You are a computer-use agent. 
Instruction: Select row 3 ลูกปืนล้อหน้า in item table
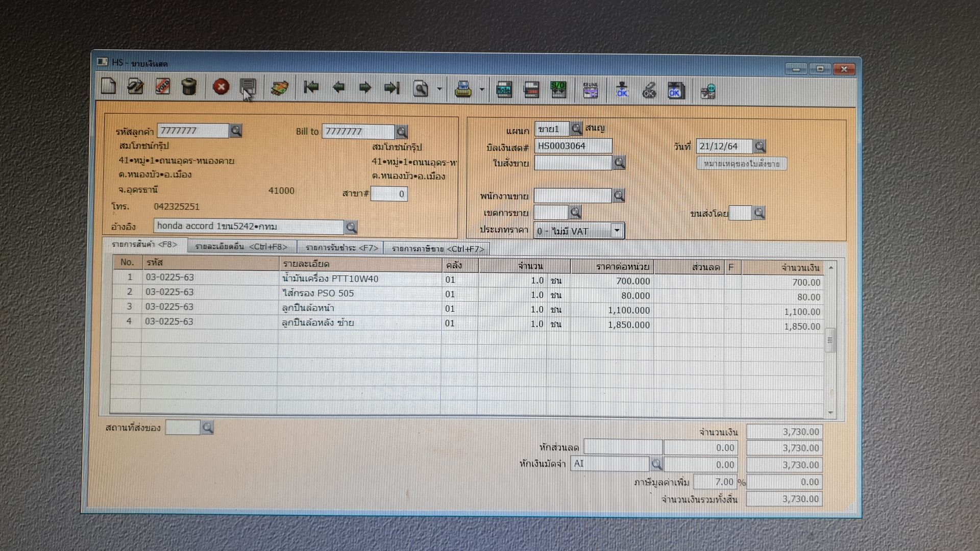308,308
